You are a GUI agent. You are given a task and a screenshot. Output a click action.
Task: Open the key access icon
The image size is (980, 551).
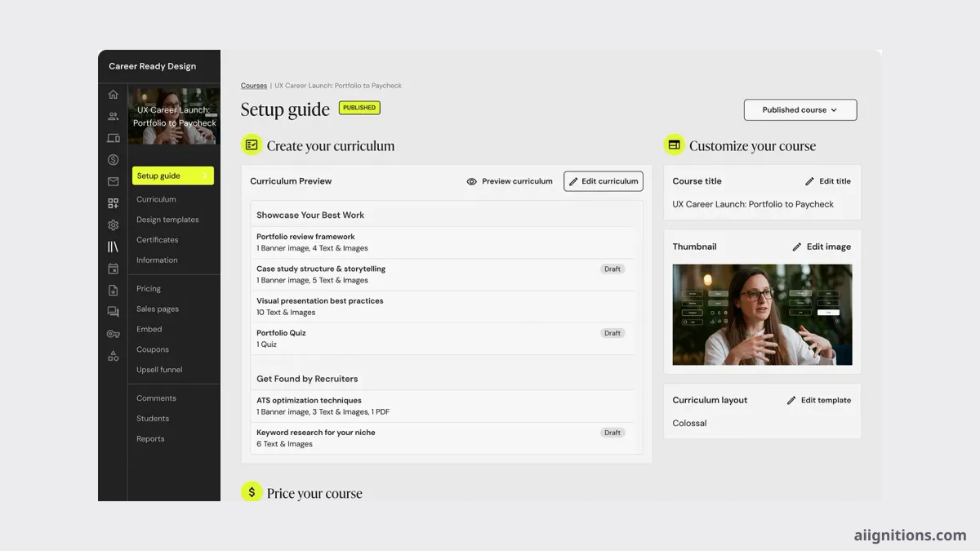pos(113,334)
